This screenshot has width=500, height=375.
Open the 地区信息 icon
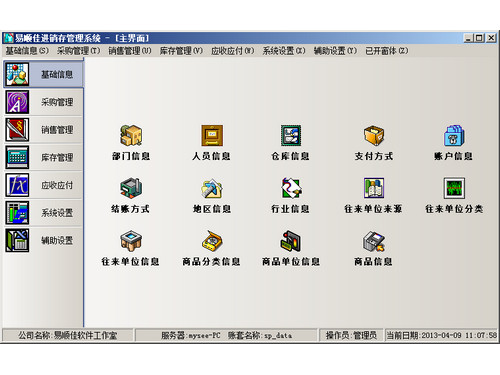tap(212, 188)
